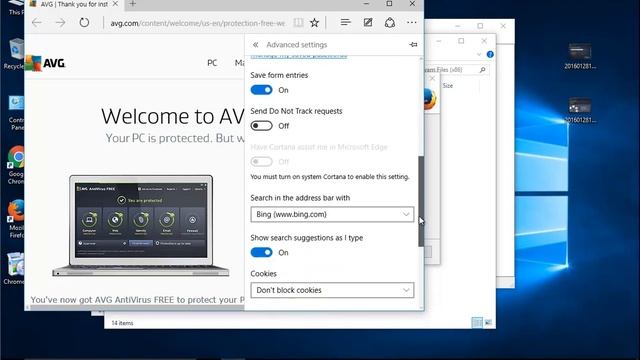Open a new Edge tab
Screen dimensions: 640x360
pyautogui.click(x=133, y=4)
